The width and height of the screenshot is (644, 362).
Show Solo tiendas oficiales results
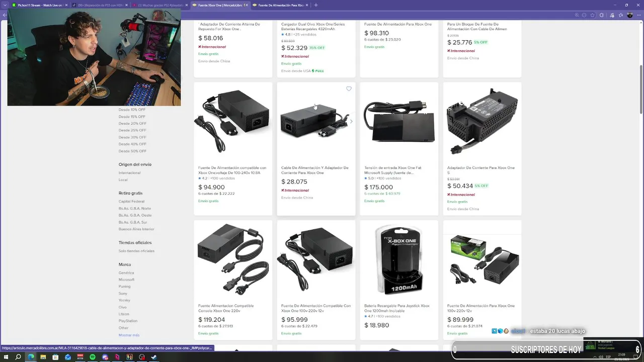[x=136, y=251]
